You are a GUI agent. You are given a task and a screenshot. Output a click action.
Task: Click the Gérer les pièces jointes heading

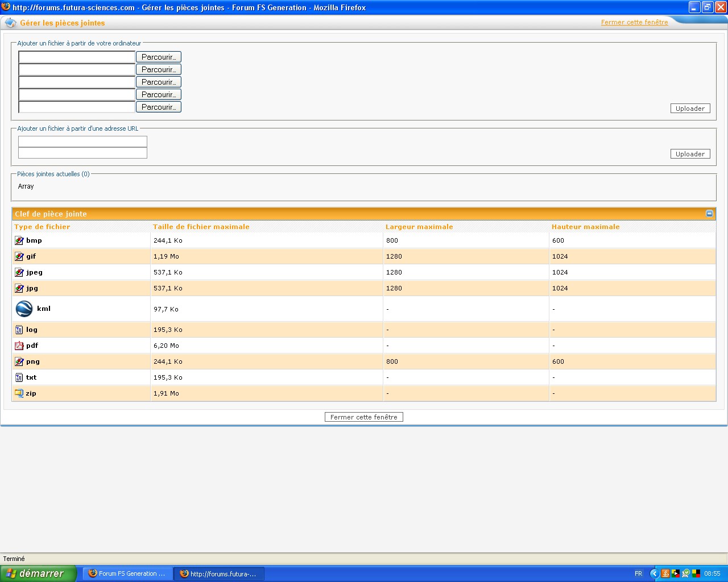(x=63, y=23)
